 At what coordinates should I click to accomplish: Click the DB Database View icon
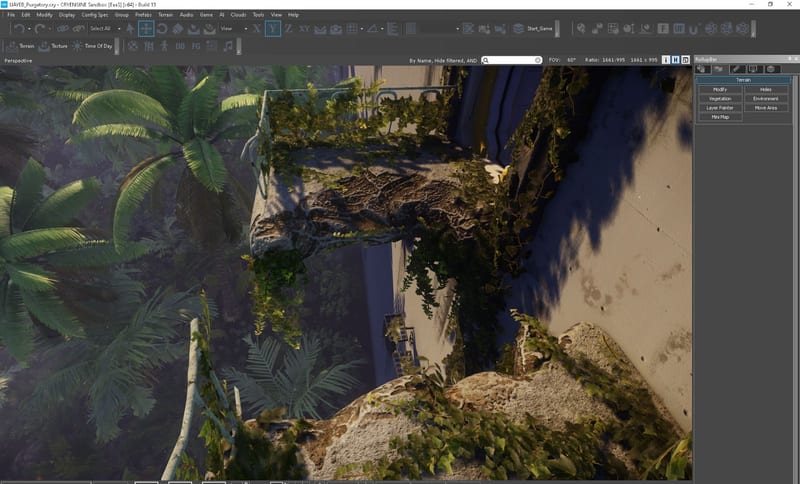[x=180, y=46]
